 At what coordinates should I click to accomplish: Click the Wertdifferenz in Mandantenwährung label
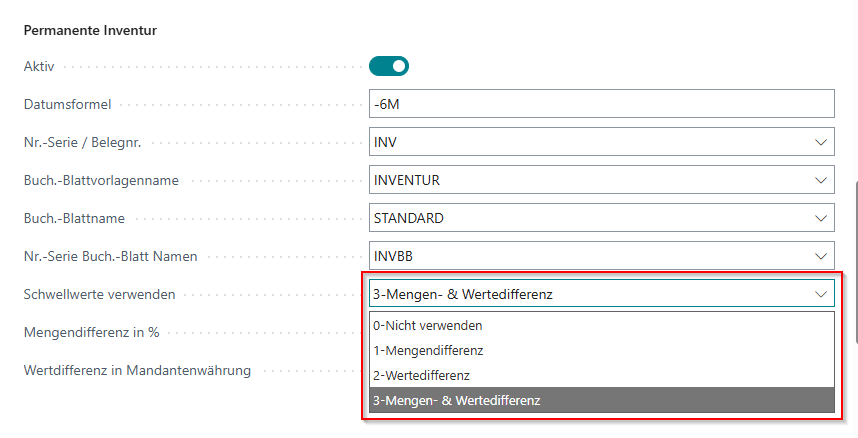[x=137, y=370]
